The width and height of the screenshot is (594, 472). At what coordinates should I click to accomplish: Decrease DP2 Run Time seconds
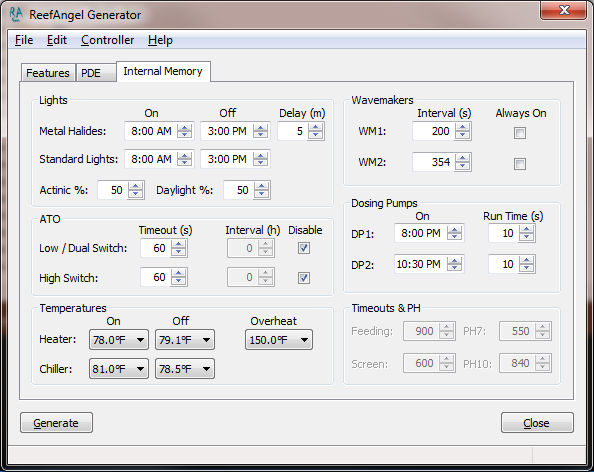[x=527, y=268]
